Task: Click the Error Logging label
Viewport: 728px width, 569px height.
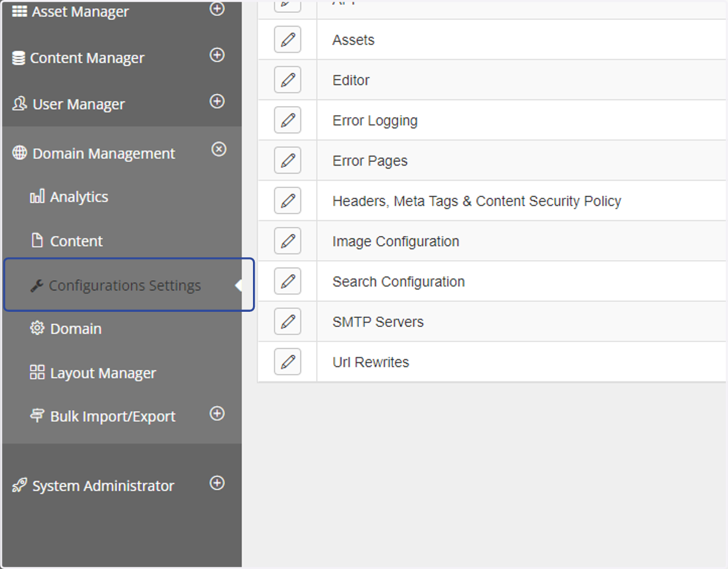Action: tap(375, 121)
